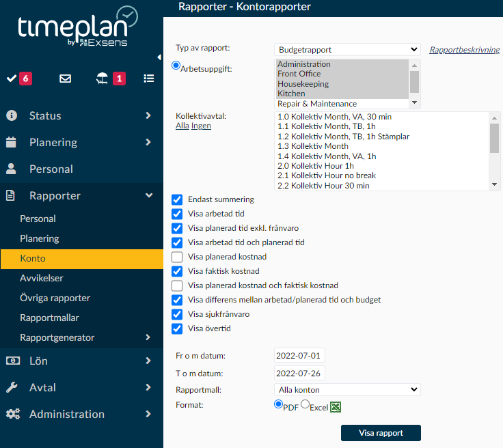Select the Excel format radio button
Image resolution: width=503 pixels, height=448 pixels.
click(305, 405)
